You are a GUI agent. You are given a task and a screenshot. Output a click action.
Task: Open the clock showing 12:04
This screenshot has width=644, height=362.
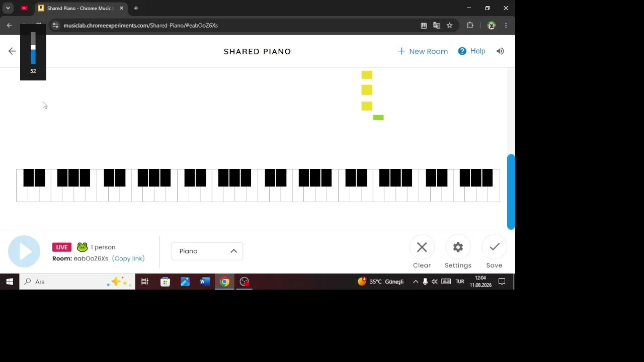tap(480, 282)
